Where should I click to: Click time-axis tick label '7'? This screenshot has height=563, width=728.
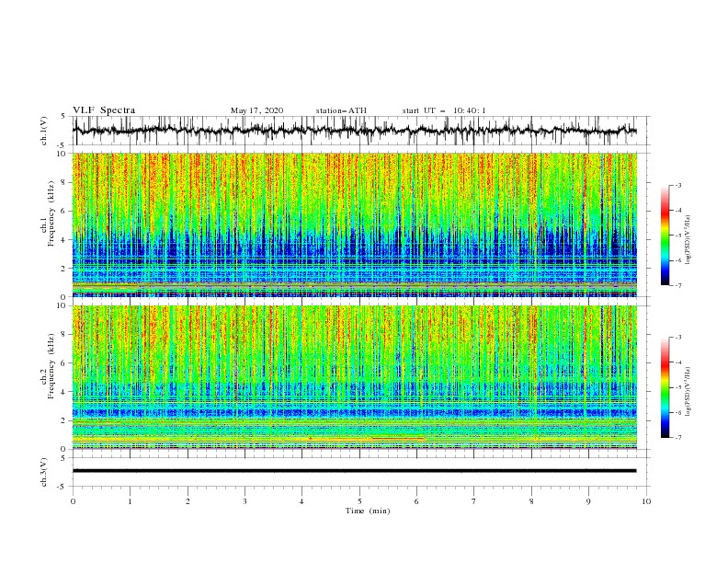[x=474, y=501]
